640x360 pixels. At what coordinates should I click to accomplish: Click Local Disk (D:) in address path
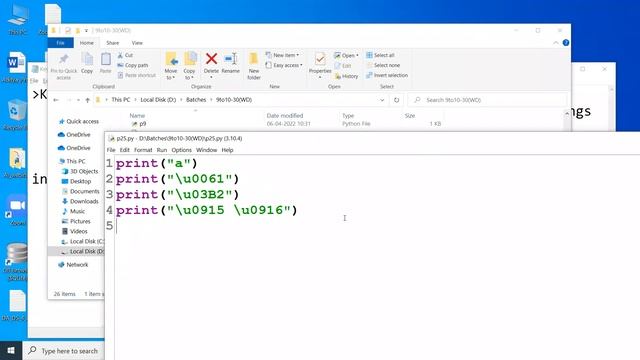158,100
